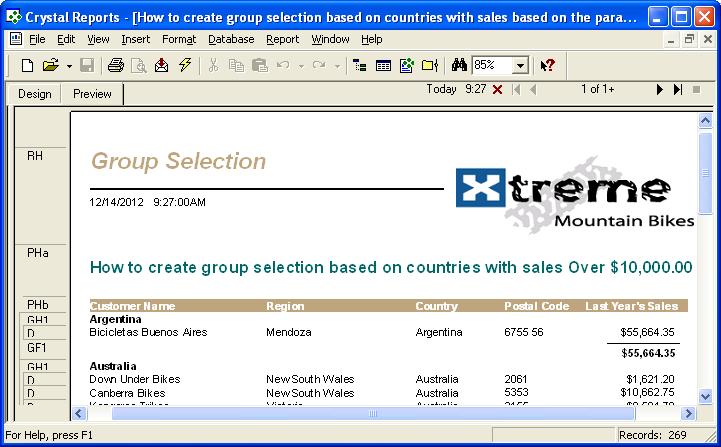Open the File menu
Viewport: 721px width, 447px height.
click(x=37, y=40)
